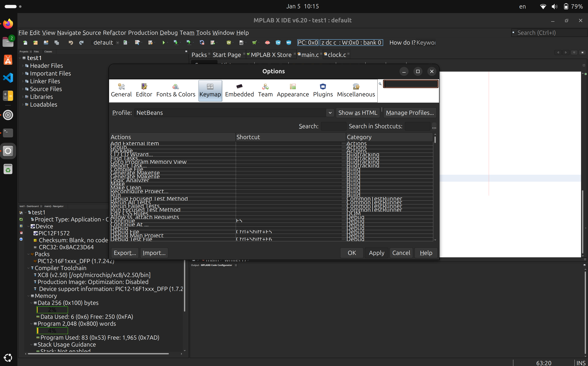Click the Shortcut column header
Viewport: 588px width, 366px height.
tap(291, 137)
